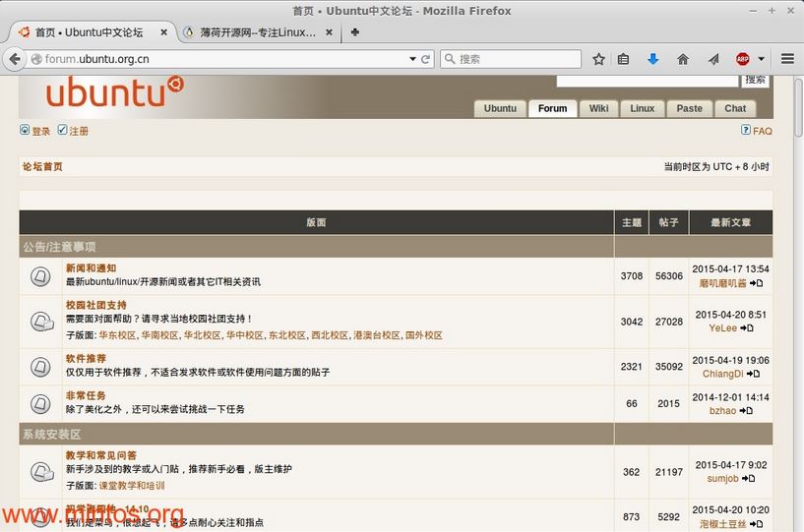Open the new tab plus button
804x532 pixels.
click(x=355, y=31)
